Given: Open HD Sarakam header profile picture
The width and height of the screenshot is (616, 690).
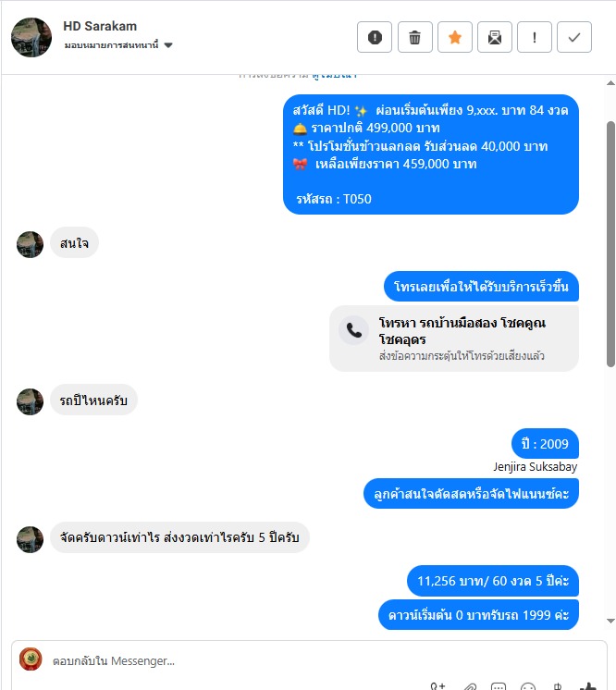Looking at the screenshot, I should (31, 37).
